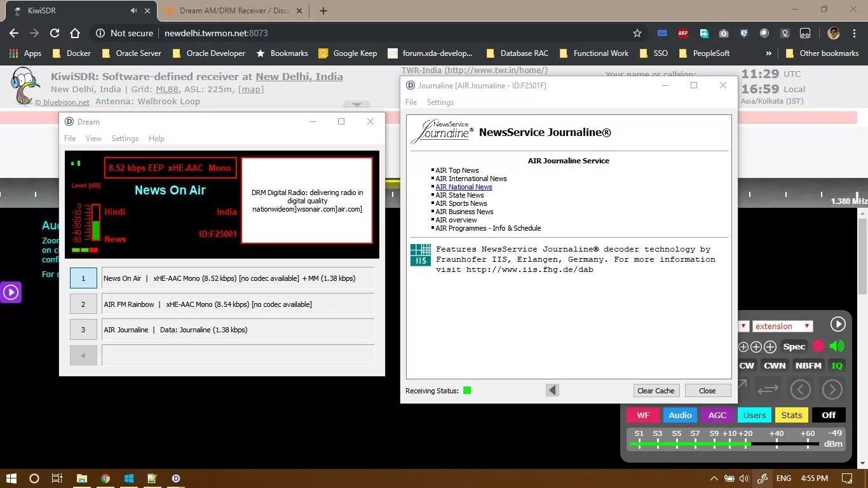Open the Other bookmarks folder
The image size is (868, 488).
[822, 53]
